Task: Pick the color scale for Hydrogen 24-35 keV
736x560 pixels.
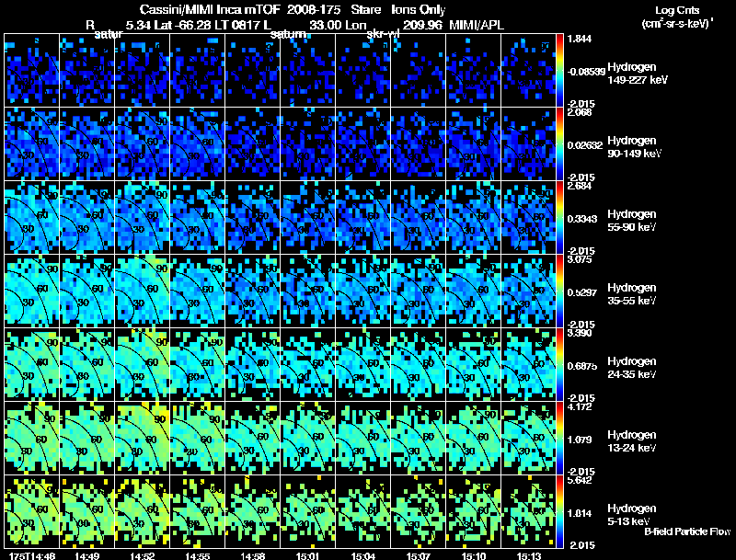Action: pyautogui.click(x=560, y=365)
